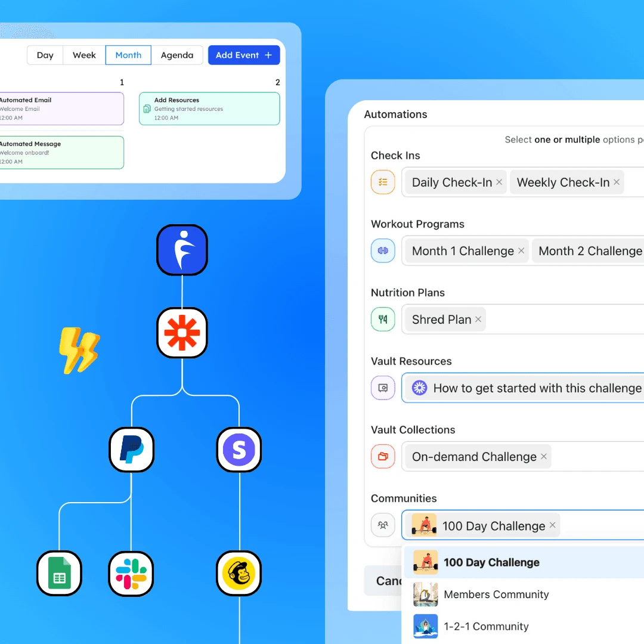Click the purple vault resource badge icon
Image resolution: width=644 pixels, height=644 pixels.
click(419, 388)
